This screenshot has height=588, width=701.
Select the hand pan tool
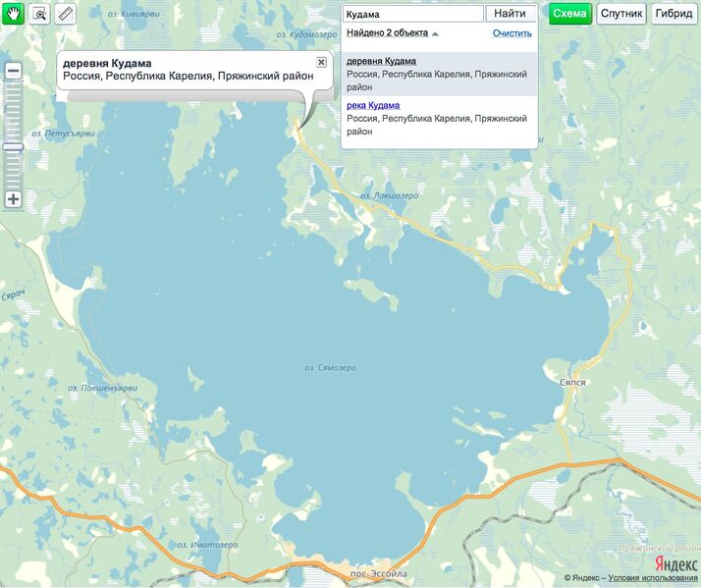(x=14, y=14)
